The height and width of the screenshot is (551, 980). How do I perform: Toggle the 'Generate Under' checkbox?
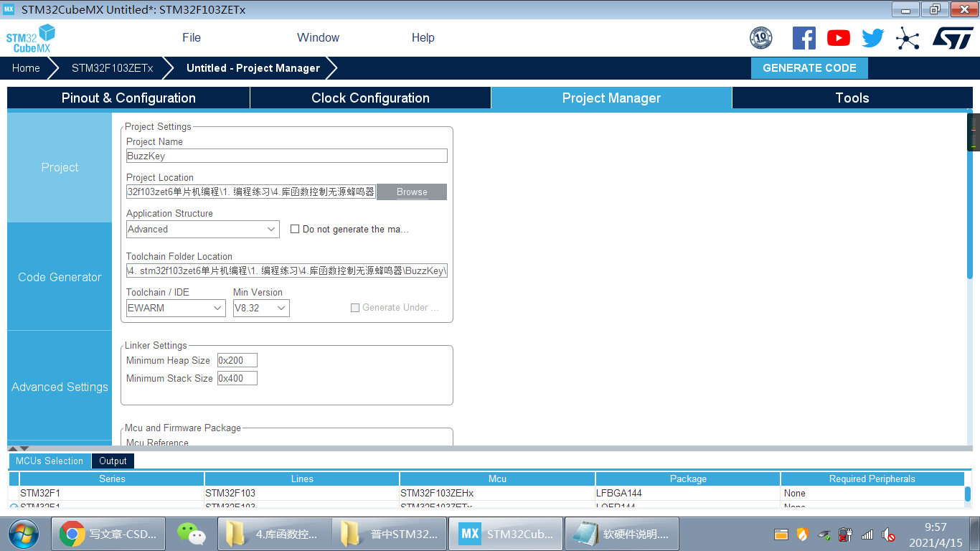pos(355,307)
